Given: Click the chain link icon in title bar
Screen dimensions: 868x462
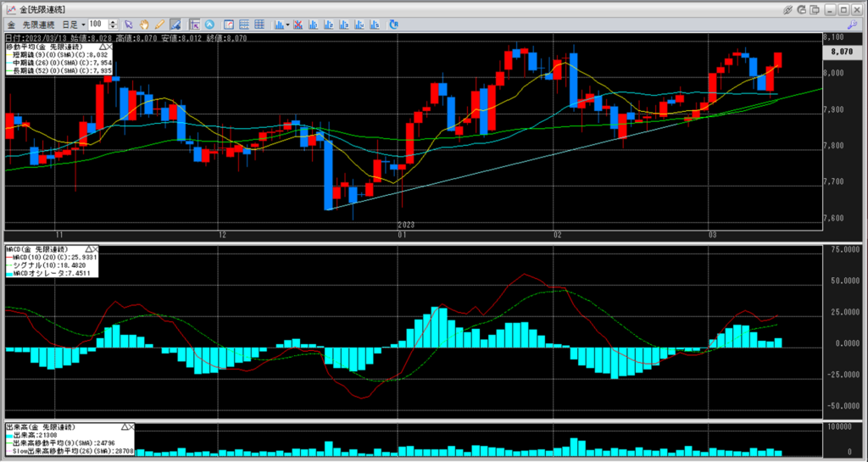Looking at the screenshot, I should 789,8.
